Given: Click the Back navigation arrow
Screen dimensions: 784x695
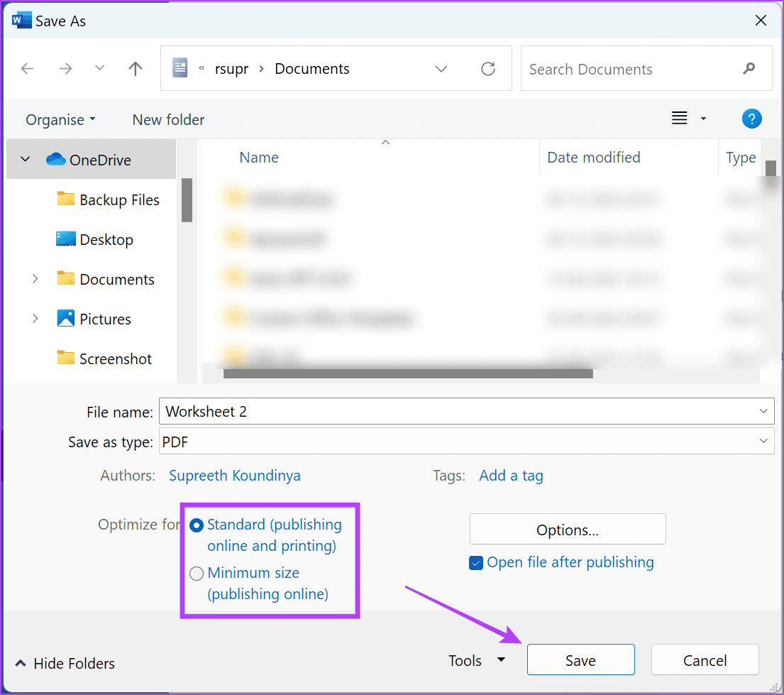Looking at the screenshot, I should point(27,68).
